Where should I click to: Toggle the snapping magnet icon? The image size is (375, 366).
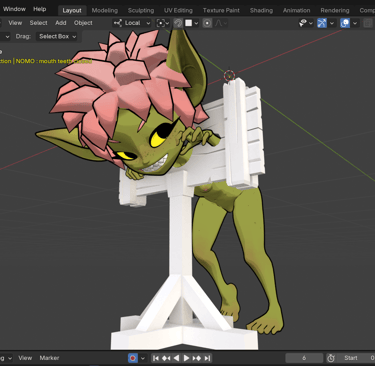pos(178,23)
